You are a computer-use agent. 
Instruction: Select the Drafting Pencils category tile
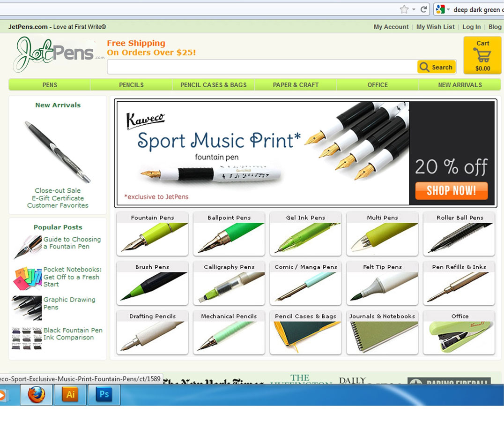click(152, 332)
